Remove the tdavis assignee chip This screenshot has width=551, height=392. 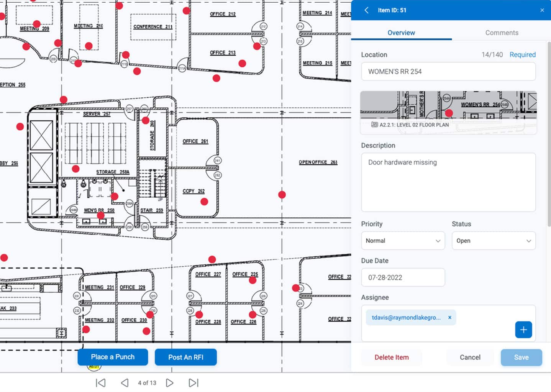click(x=450, y=317)
